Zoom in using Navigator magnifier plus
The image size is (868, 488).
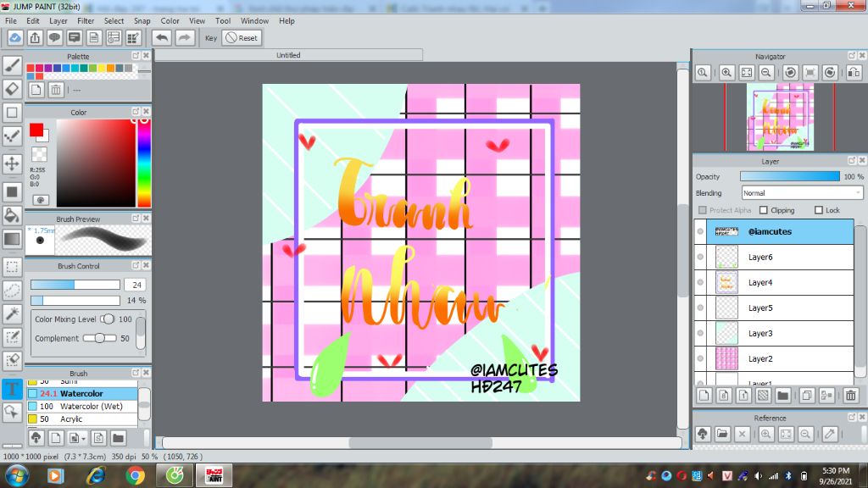click(726, 73)
